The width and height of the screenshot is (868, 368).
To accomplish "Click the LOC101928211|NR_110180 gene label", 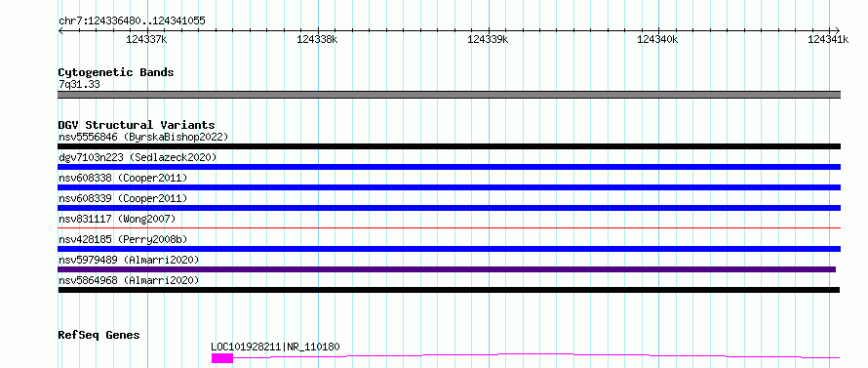I will pos(276,347).
